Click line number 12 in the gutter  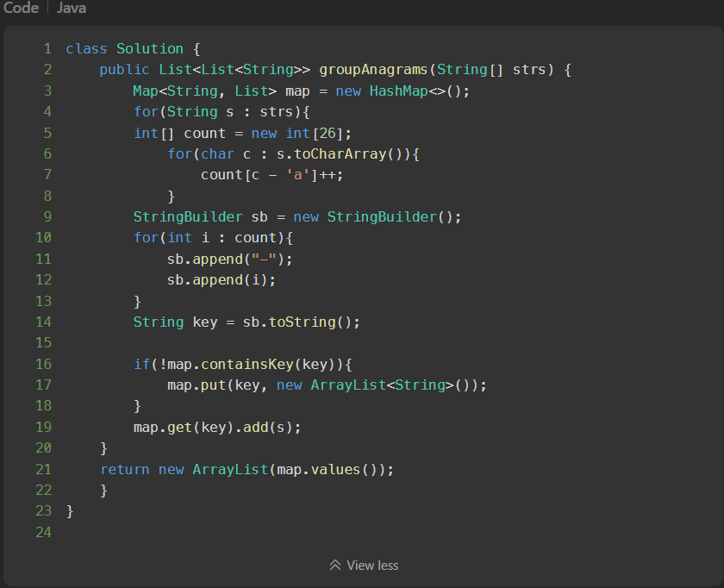click(x=43, y=279)
